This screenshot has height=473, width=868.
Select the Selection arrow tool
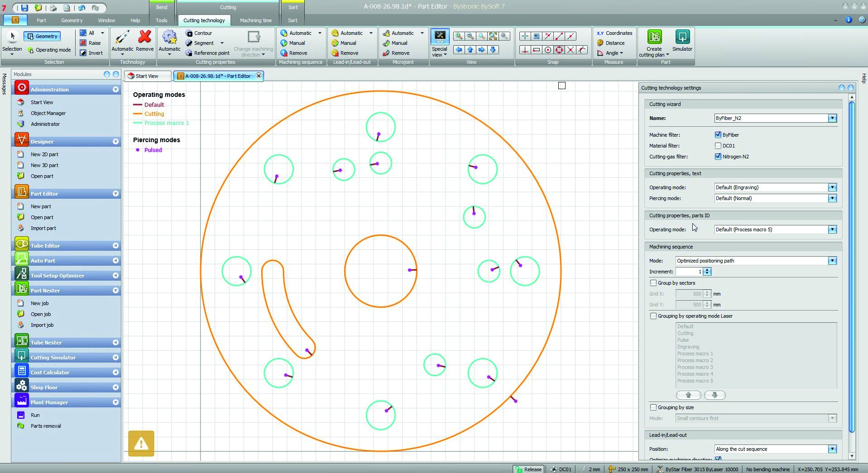pos(12,36)
